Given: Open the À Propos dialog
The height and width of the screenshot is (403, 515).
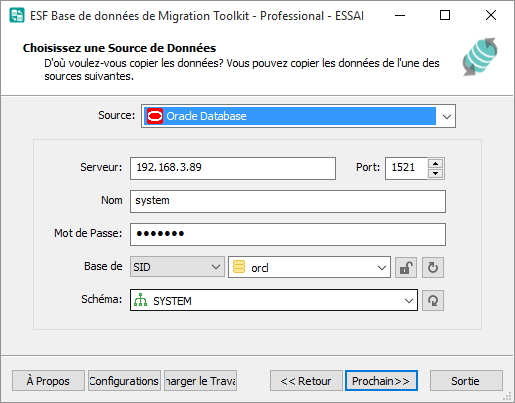Looking at the screenshot, I should coord(48,380).
